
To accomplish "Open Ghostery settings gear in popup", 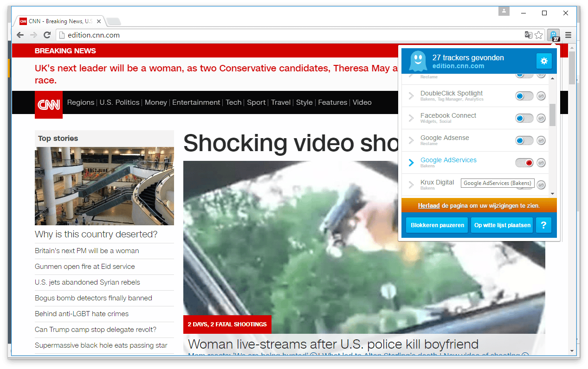I will (x=544, y=61).
